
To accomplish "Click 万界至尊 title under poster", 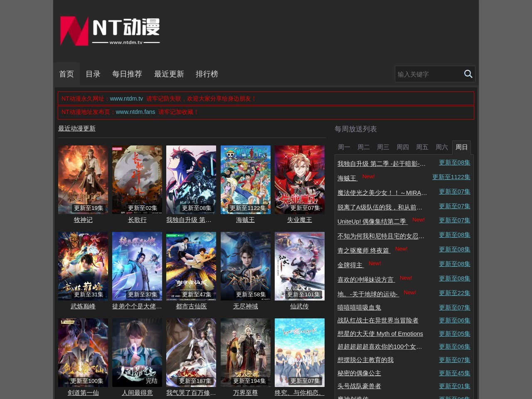I will tap(246, 393).
